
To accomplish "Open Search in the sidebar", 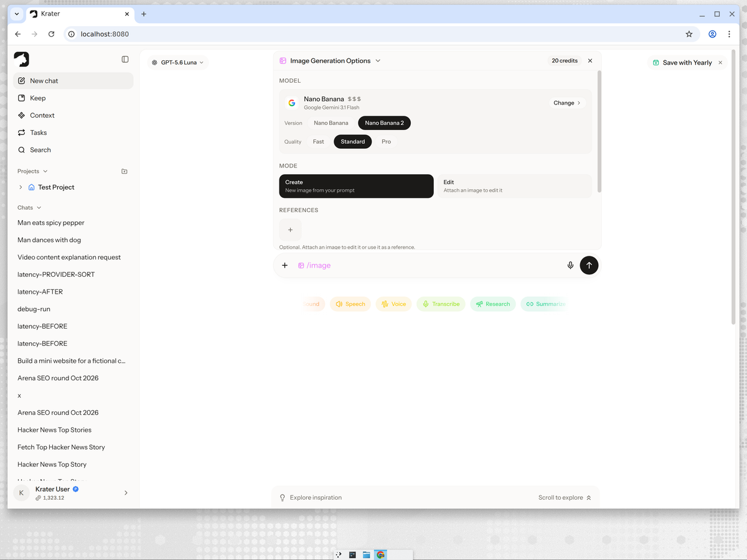I will (73, 150).
